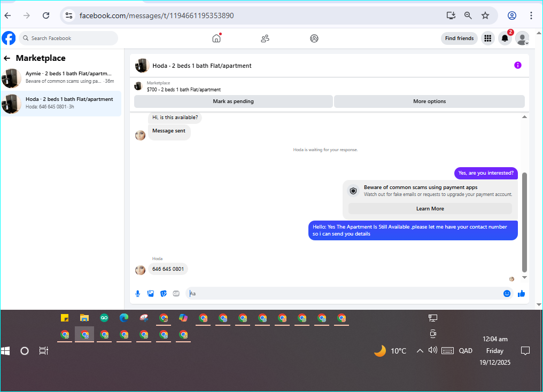Choose a sticker with the sticker icon
Viewport: 543px width, 392px height.
click(x=164, y=294)
